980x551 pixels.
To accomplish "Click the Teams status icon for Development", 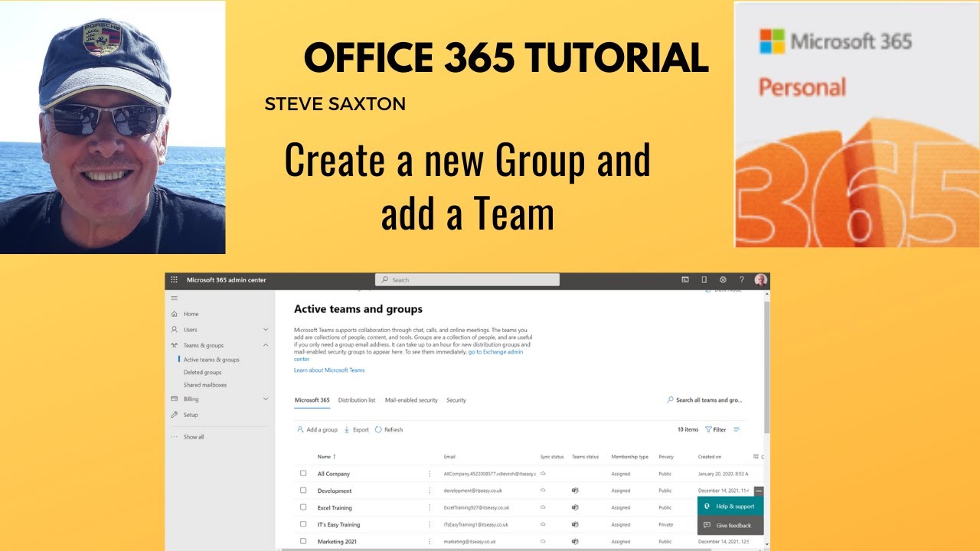I will click(x=575, y=491).
